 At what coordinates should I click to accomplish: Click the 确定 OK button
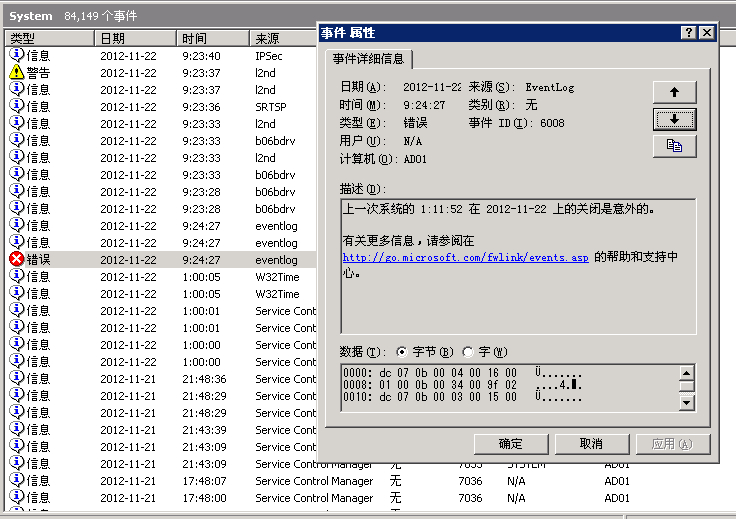[x=511, y=444]
